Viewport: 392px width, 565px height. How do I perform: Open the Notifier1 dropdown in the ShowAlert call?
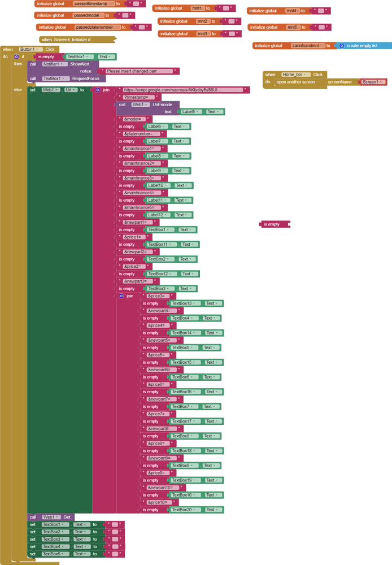(x=55, y=64)
